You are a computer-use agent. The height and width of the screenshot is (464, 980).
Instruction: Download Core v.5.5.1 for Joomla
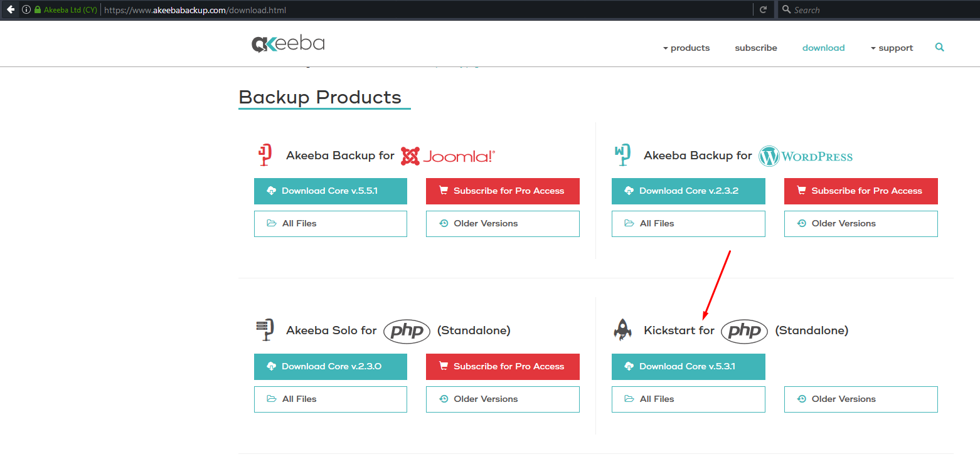331,191
